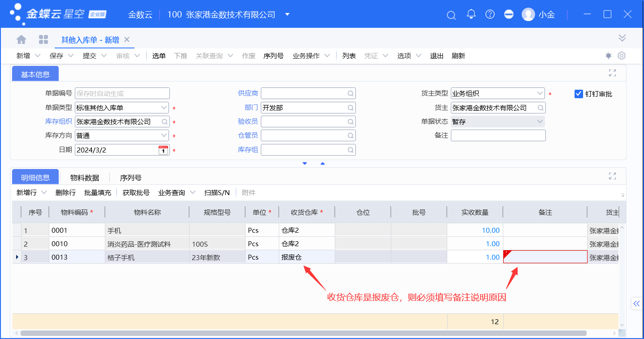Click the 物料编码 column header
Image resolution: width=644 pixels, height=339 pixels.
tap(77, 212)
